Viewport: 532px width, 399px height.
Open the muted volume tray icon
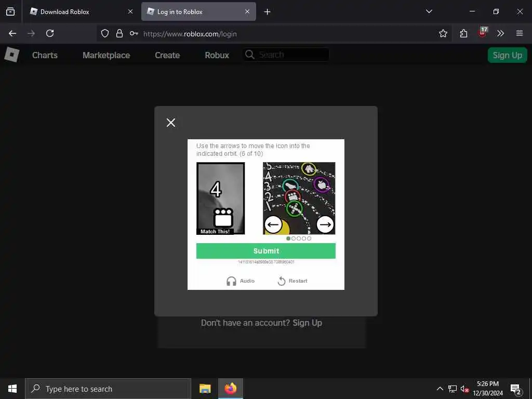click(x=464, y=389)
